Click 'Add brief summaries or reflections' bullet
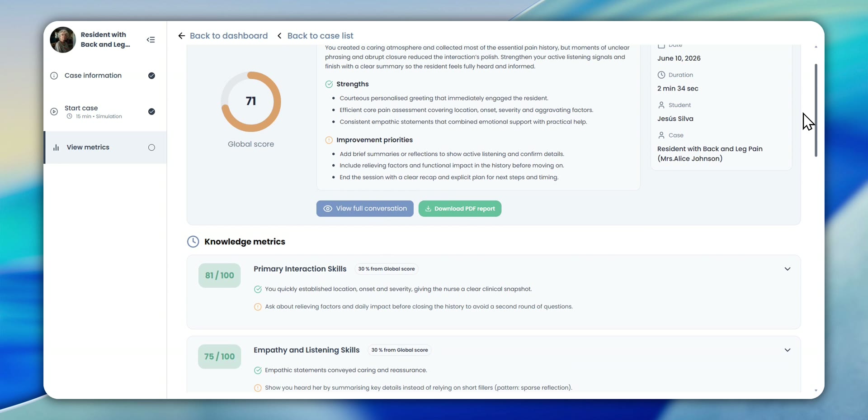 (x=452, y=154)
